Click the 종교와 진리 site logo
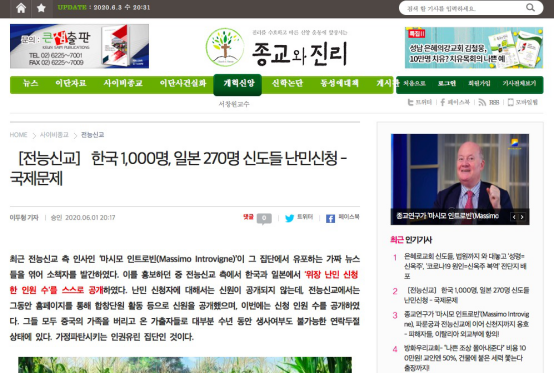 (277, 48)
